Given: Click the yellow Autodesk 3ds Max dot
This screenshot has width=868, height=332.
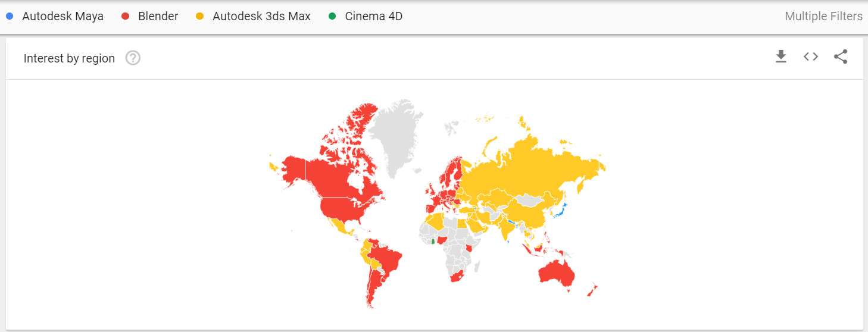Looking at the screenshot, I should point(200,17).
